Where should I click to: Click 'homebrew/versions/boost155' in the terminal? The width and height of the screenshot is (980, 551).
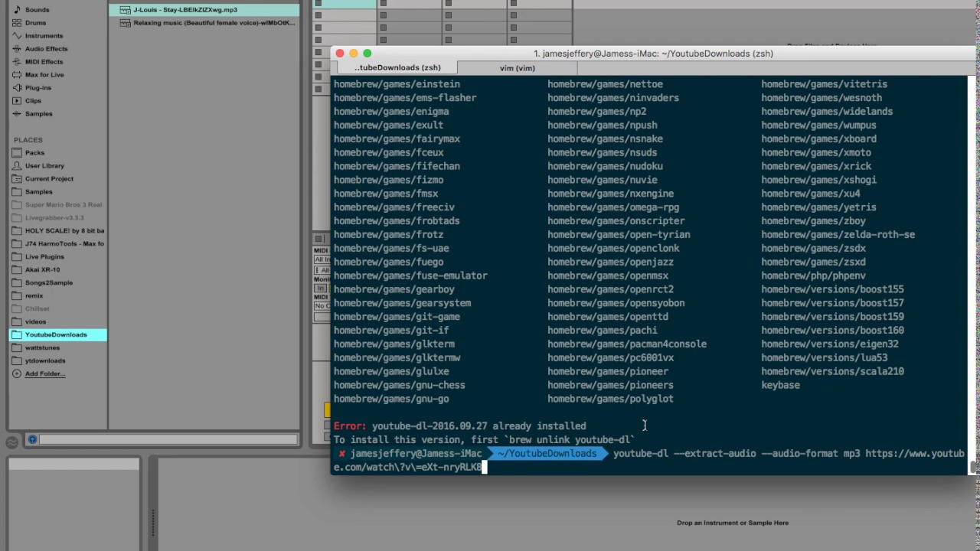pyautogui.click(x=832, y=290)
